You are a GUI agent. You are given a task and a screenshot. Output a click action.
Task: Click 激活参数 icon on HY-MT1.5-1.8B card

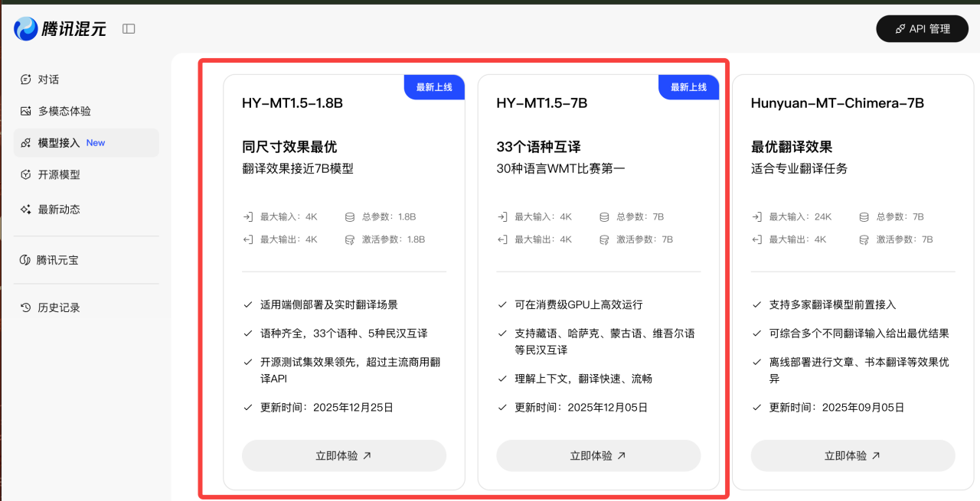350,239
